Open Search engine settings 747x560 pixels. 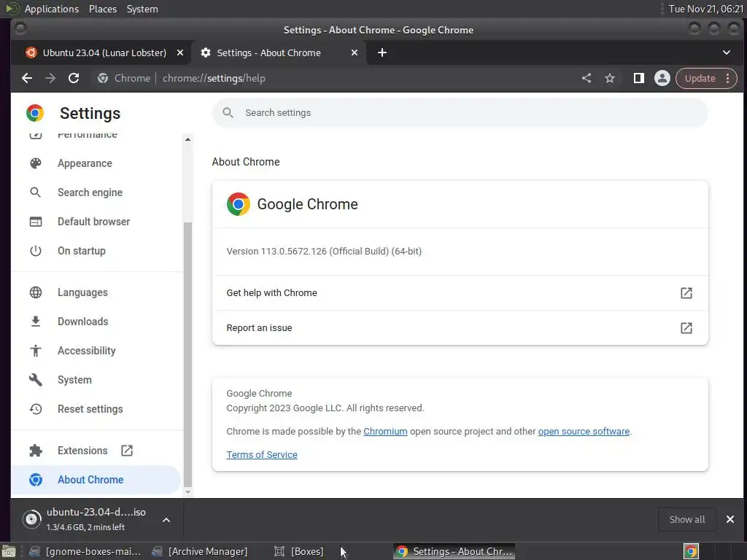(x=90, y=192)
